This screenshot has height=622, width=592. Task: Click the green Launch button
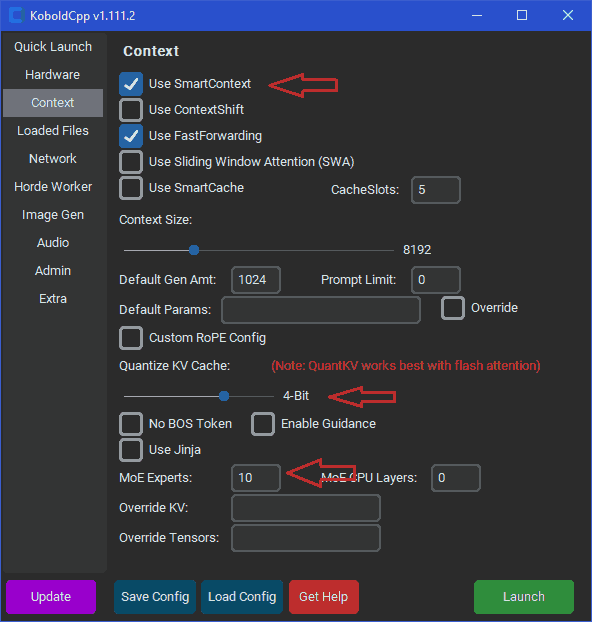click(524, 597)
